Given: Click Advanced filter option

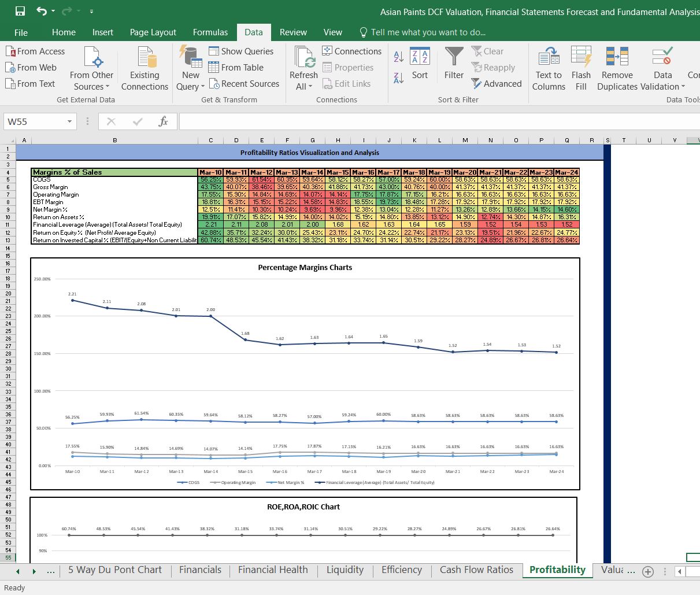Looking at the screenshot, I should (497, 84).
